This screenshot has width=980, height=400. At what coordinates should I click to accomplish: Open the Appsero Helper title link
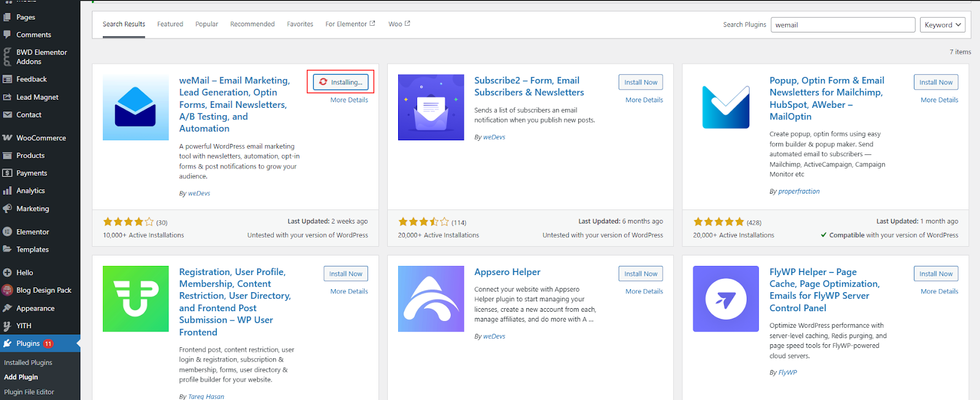click(x=507, y=272)
